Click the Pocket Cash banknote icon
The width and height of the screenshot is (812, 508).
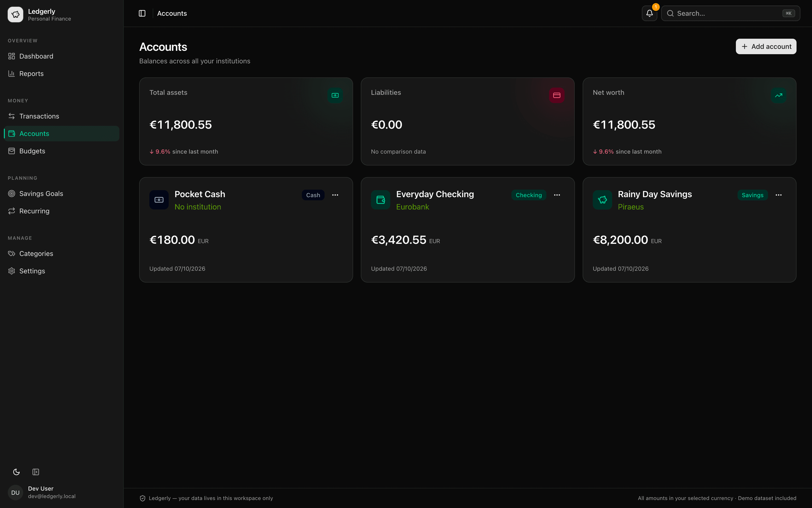tap(159, 200)
